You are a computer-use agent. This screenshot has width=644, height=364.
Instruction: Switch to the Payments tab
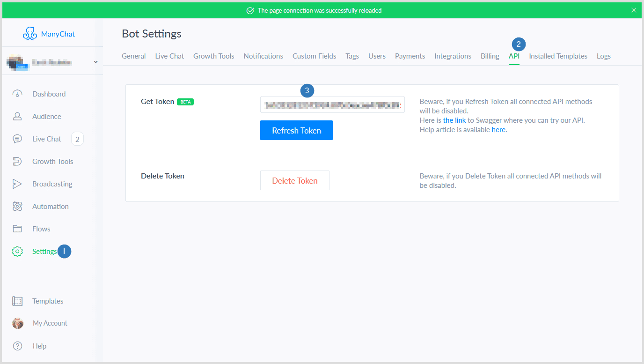[410, 56]
